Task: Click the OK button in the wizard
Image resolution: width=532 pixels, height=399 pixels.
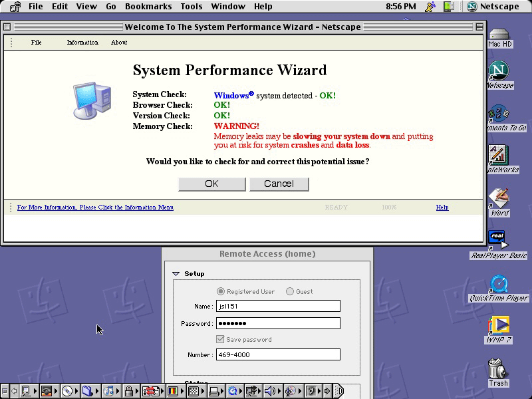Action: coord(211,184)
